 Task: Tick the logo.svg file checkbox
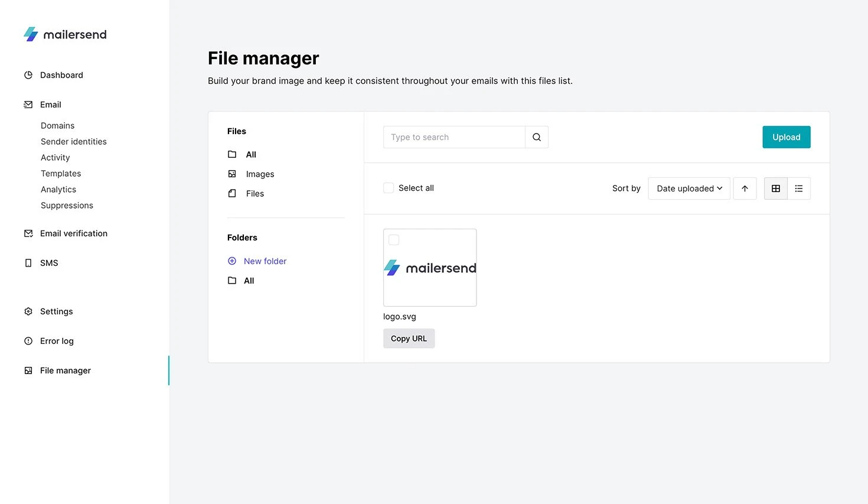pos(394,240)
